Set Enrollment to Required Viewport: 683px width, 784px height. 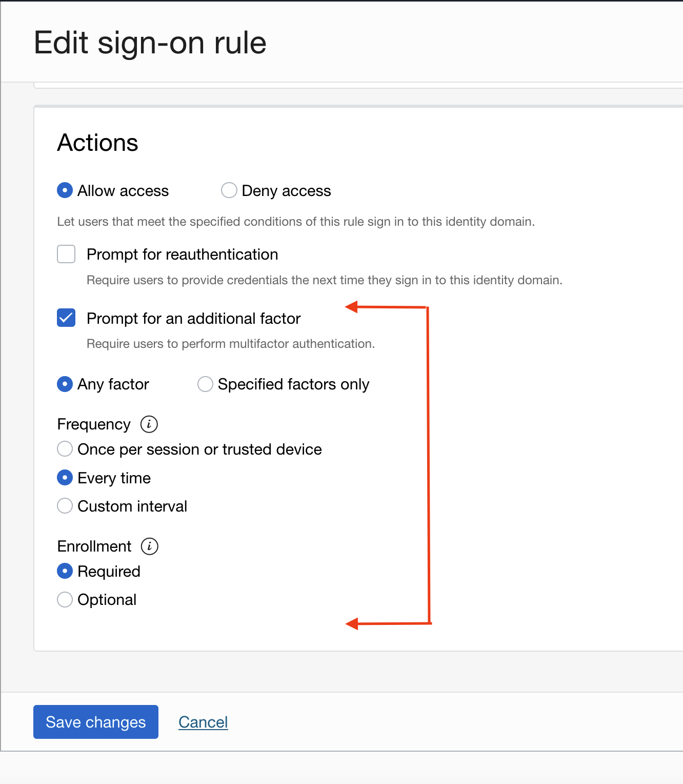65,571
